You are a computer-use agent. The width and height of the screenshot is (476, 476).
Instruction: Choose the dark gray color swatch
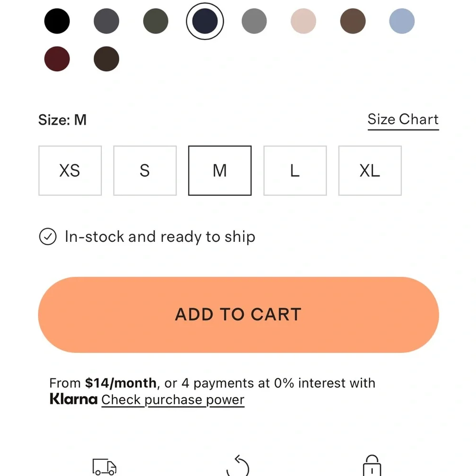pos(107,21)
